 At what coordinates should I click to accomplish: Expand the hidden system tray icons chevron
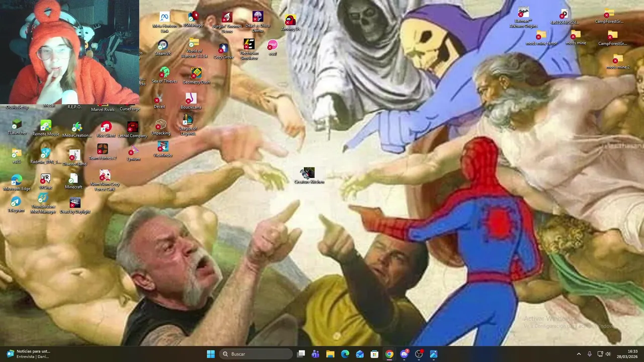coord(579,354)
